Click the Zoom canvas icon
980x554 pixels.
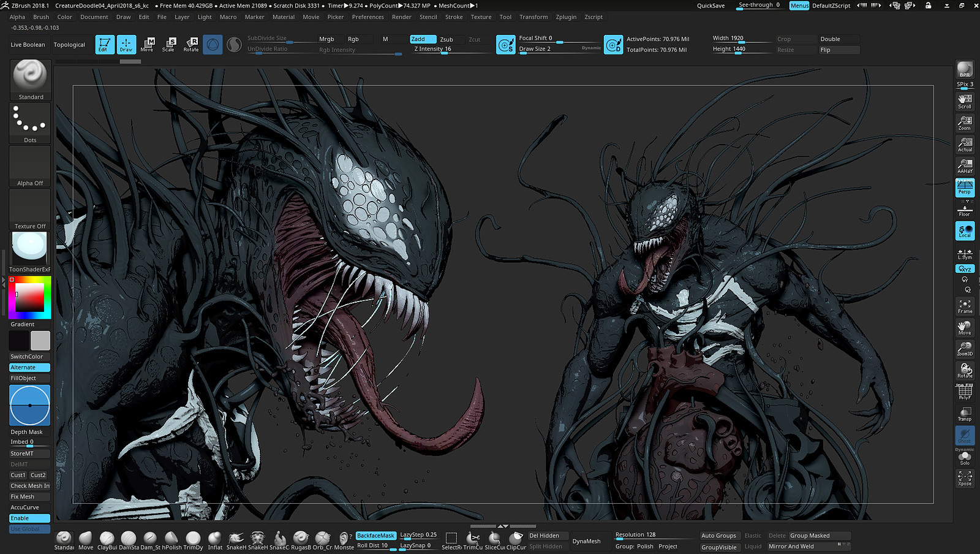pyautogui.click(x=965, y=123)
